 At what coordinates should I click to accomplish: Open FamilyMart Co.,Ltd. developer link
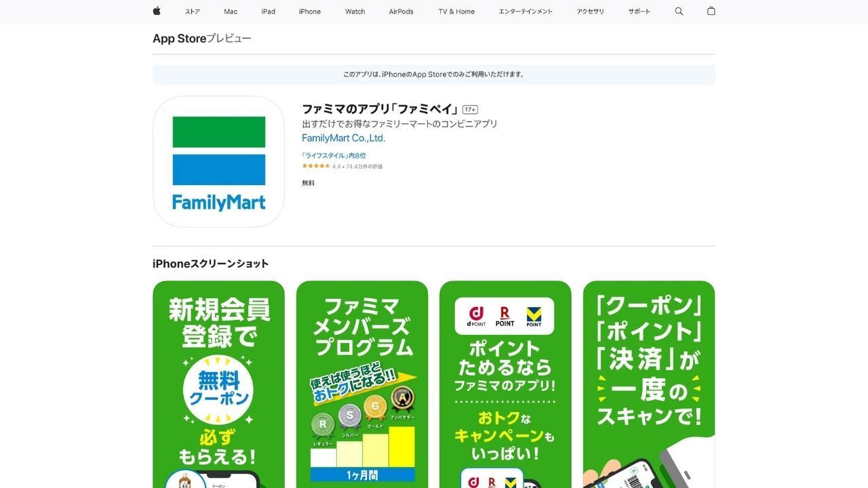pos(343,138)
